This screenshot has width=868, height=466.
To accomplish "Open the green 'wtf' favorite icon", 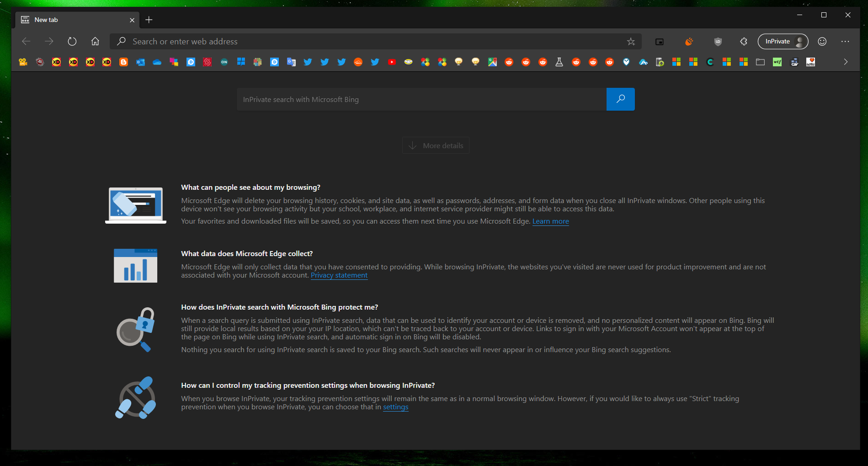I will pos(777,62).
